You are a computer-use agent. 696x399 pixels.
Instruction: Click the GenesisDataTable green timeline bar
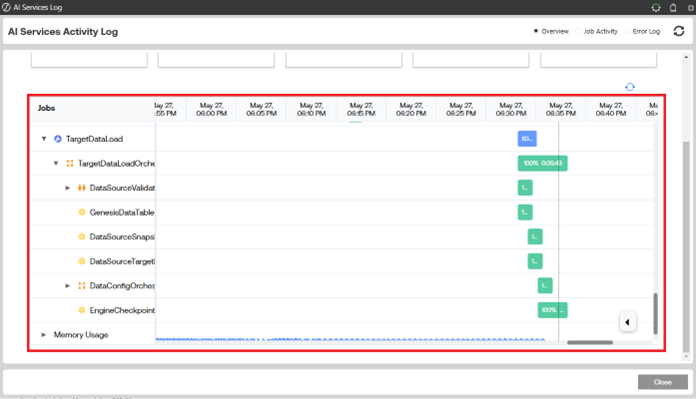[x=525, y=212]
